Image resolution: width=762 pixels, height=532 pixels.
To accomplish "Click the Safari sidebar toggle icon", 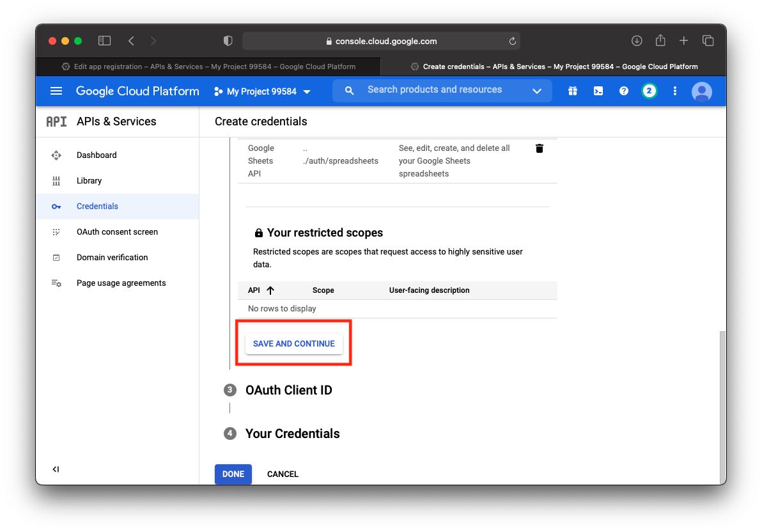I will click(104, 41).
